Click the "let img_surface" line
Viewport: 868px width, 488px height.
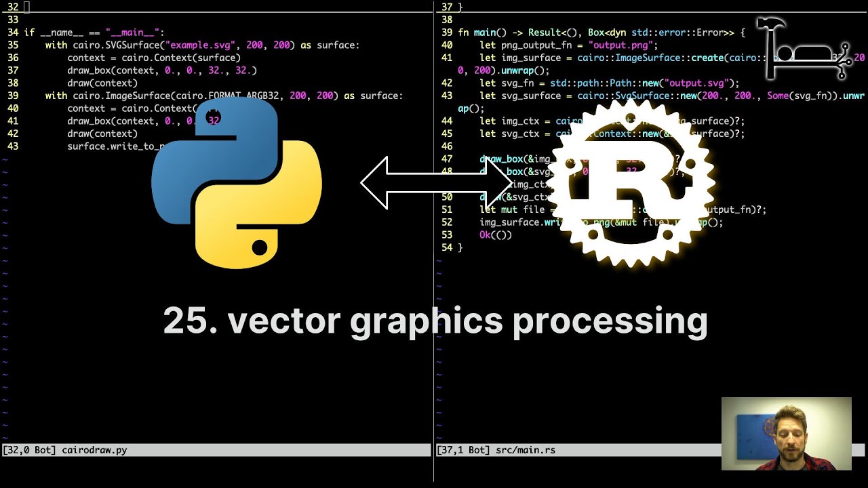661,64
